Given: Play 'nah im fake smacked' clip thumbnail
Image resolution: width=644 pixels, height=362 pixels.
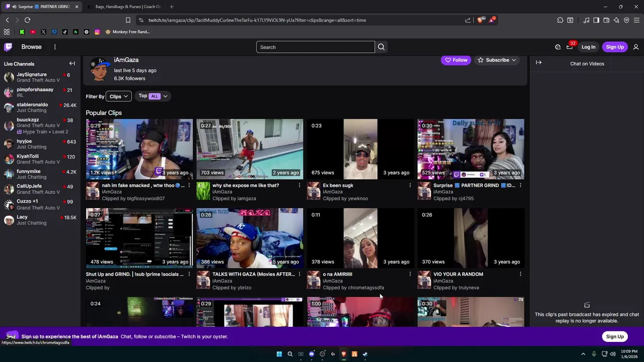Looking at the screenshot, I should pyautogui.click(x=139, y=149).
